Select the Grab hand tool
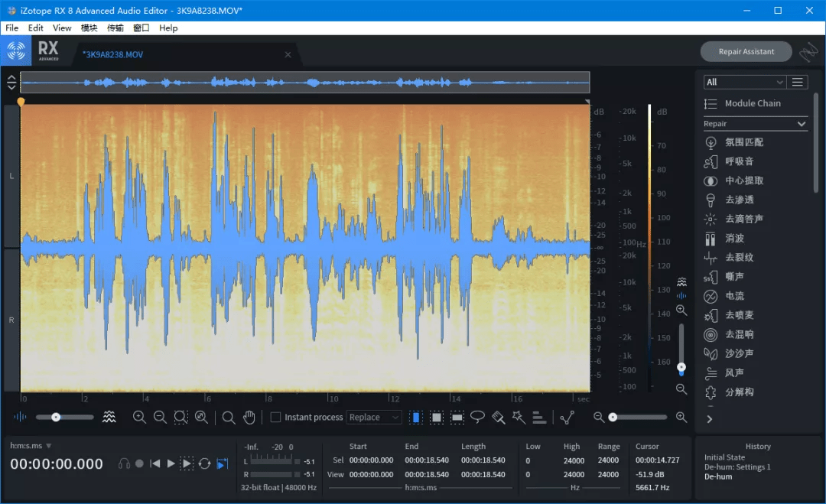 (x=249, y=418)
